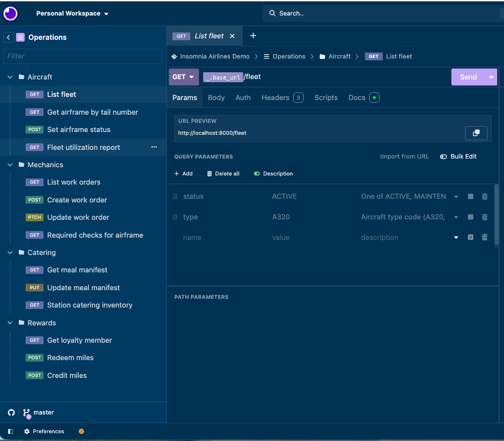The image size is (504, 441).
Task: Copy the URL preview to clipboard
Action: tap(476, 133)
